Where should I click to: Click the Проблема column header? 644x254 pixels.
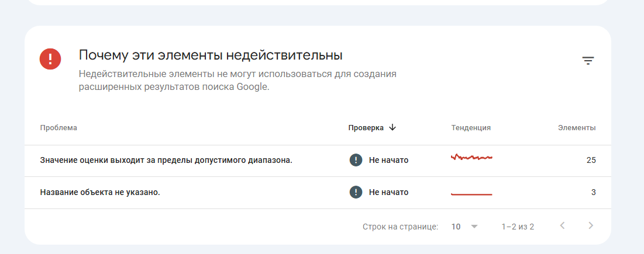click(x=58, y=127)
